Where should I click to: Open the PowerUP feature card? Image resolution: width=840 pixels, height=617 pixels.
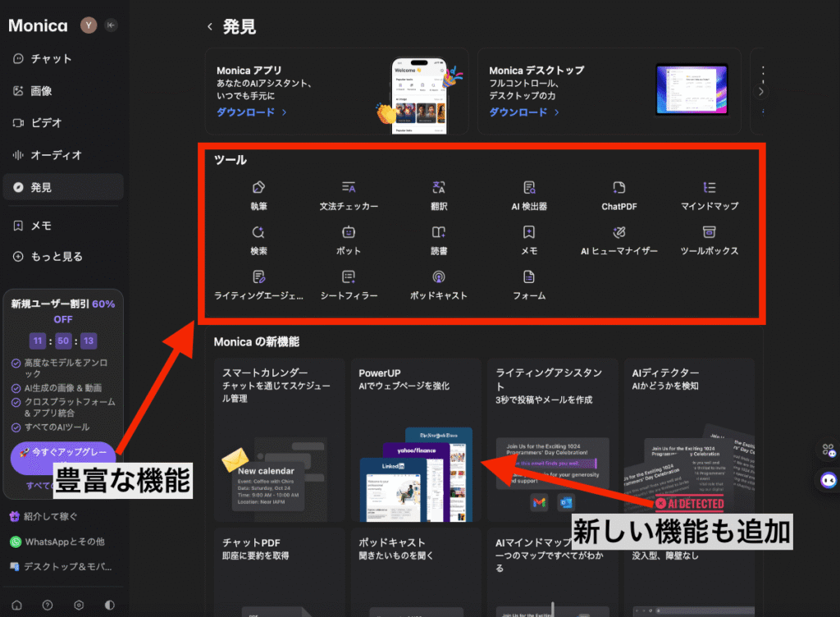tap(416, 440)
